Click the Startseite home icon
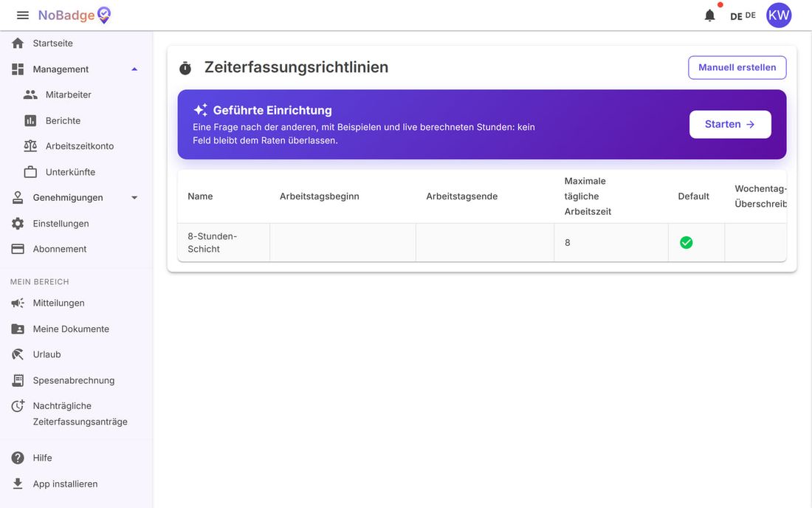Image resolution: width=812 pixels, height=508 pixels. click(18, 43)
